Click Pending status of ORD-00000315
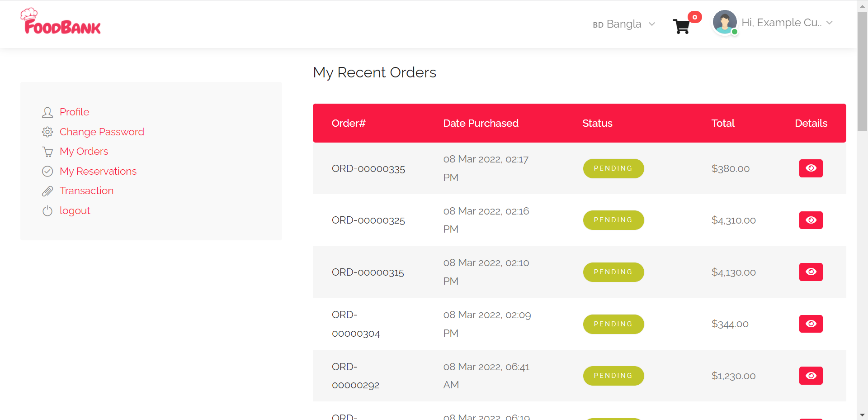868x420 pixels. [613, 272]
